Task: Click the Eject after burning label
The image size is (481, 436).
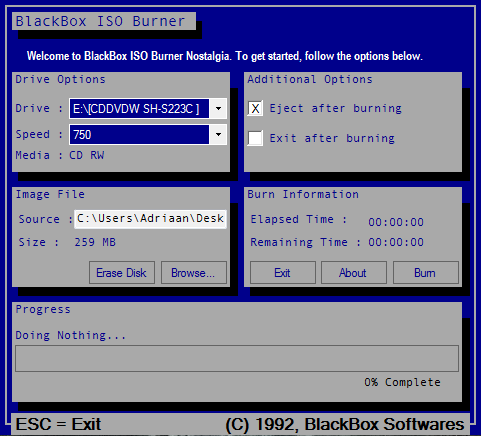Action: (336, 108)
